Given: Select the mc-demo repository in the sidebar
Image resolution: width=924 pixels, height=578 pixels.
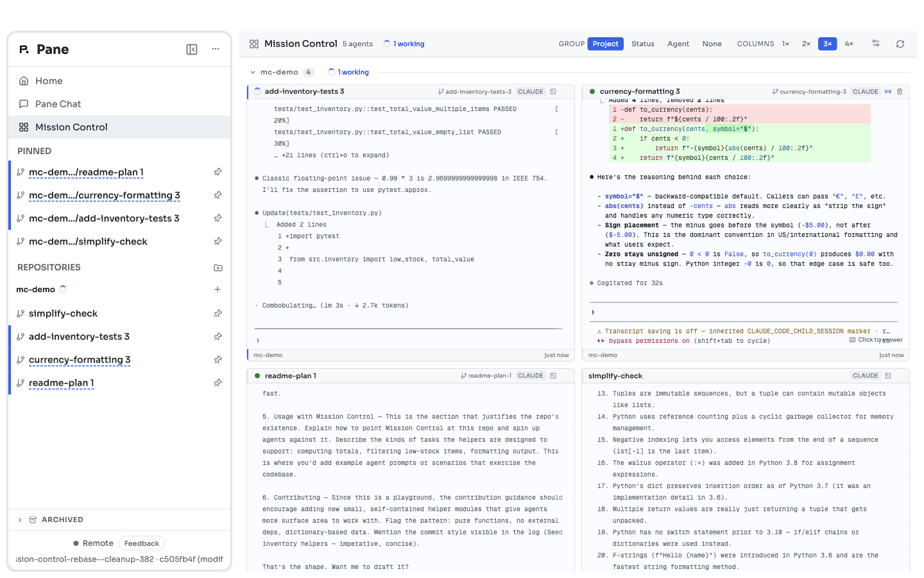Looking at the screenshot, I should pos(35,290).
